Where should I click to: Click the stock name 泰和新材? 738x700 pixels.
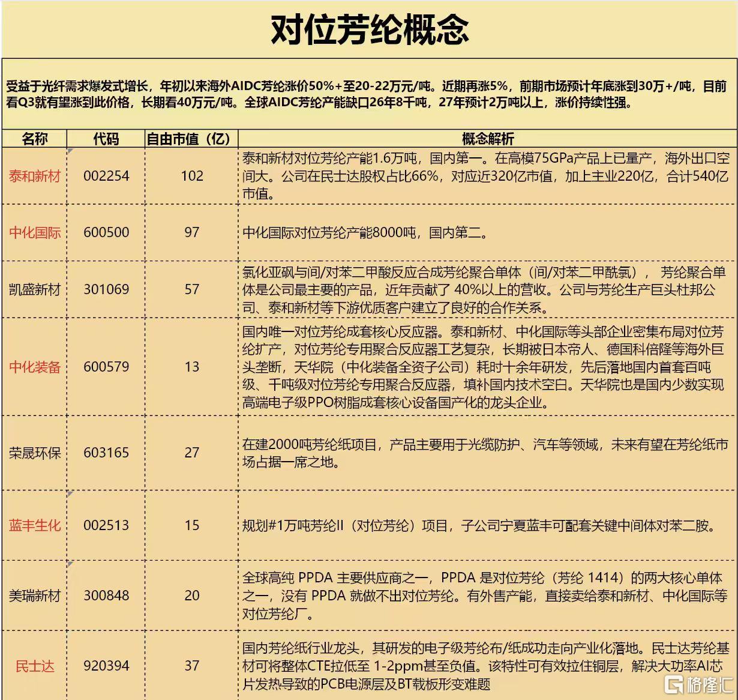point(34,176)
